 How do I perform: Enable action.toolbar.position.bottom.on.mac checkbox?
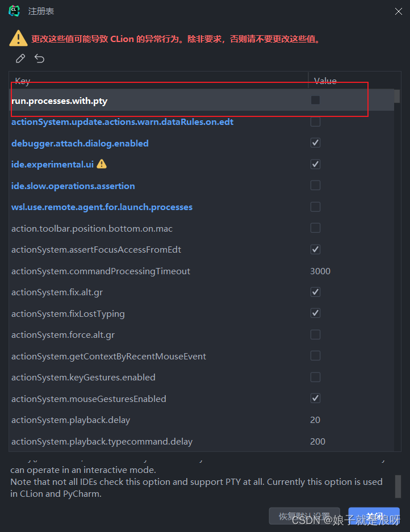(x=315, y=228)
